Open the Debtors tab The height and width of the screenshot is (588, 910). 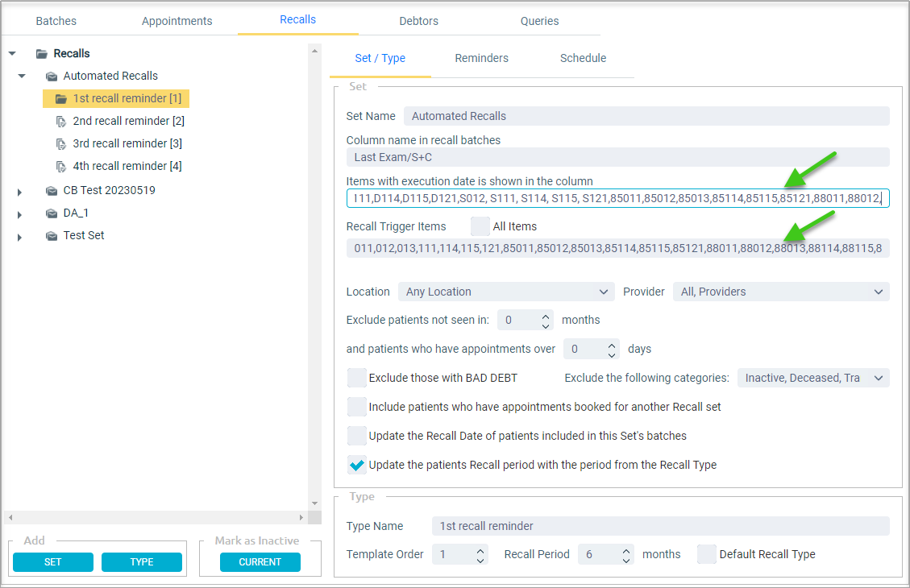pos(418,21)
